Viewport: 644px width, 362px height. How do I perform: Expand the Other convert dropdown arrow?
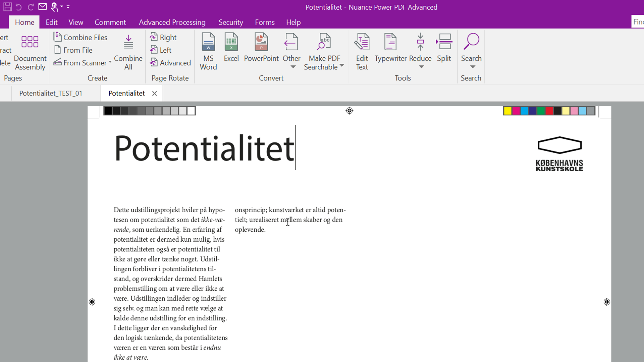pyautogui.click(x=293, y=67)
